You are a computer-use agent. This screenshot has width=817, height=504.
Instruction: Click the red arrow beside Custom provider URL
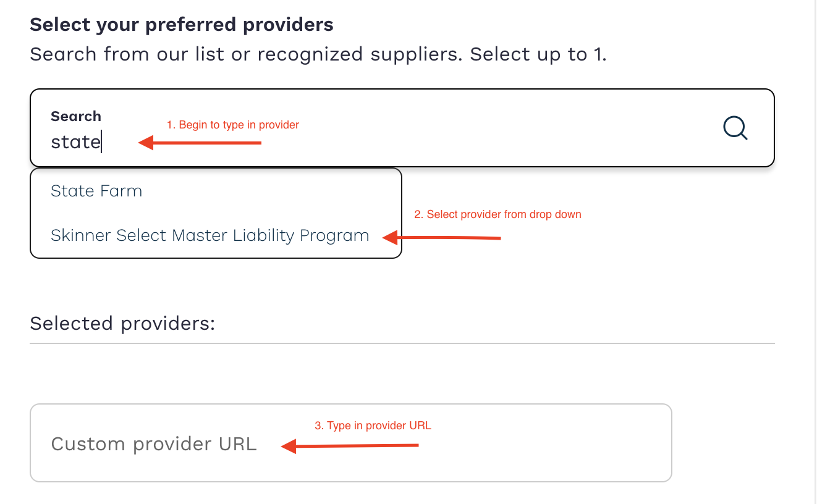350,446
